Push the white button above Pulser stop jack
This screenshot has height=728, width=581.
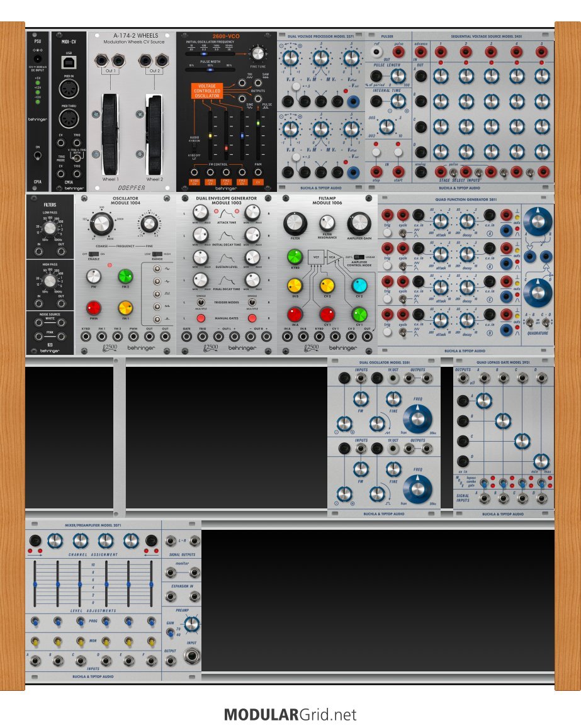click(x=376, y=152)
